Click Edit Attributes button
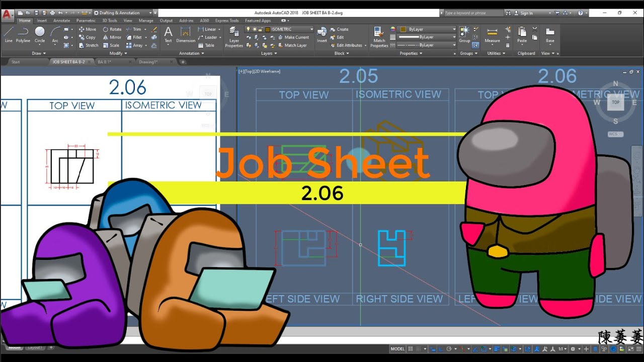 pos(346,45)
